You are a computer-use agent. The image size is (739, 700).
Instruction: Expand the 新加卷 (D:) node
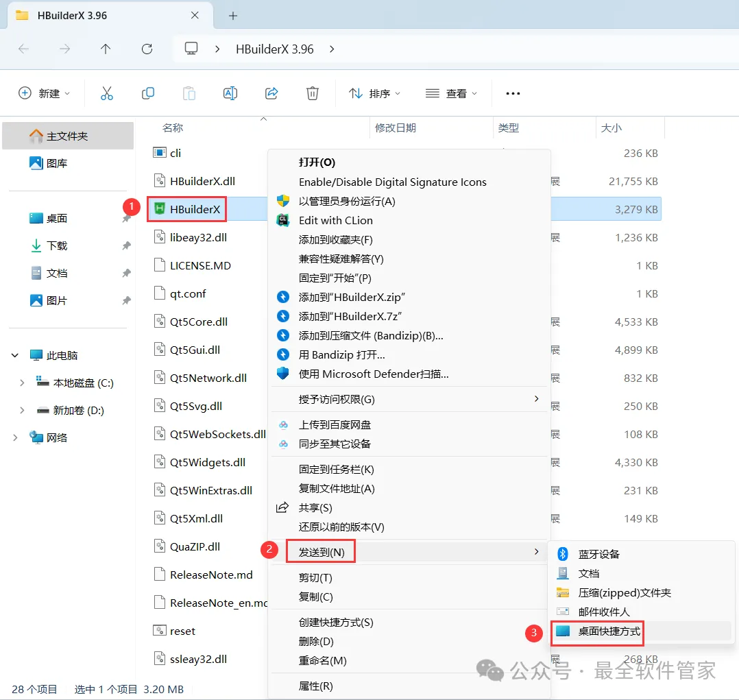[x=22, y=410]
